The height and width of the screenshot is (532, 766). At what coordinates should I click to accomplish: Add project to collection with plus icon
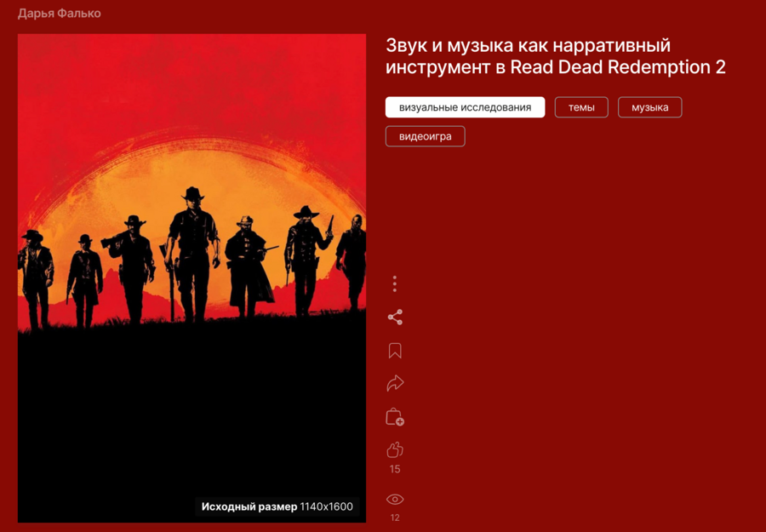395,417
